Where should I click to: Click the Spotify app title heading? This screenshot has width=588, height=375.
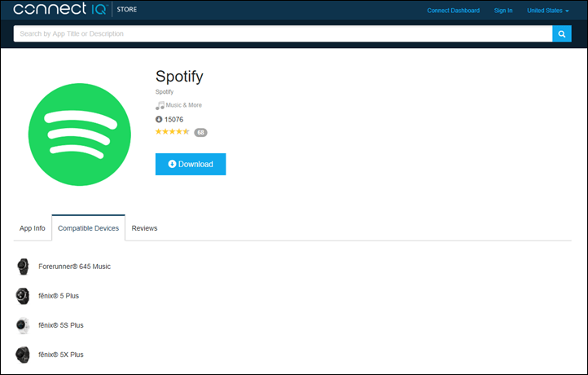(179, 77)
